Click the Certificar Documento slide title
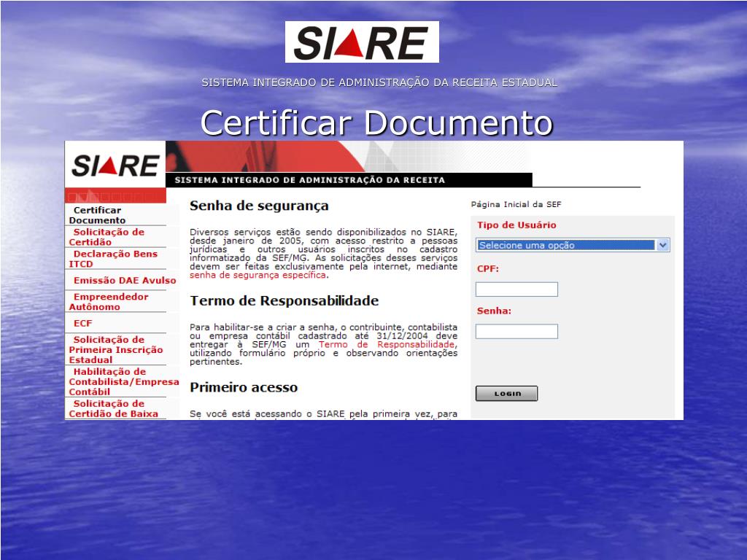 tap(376, 122)
